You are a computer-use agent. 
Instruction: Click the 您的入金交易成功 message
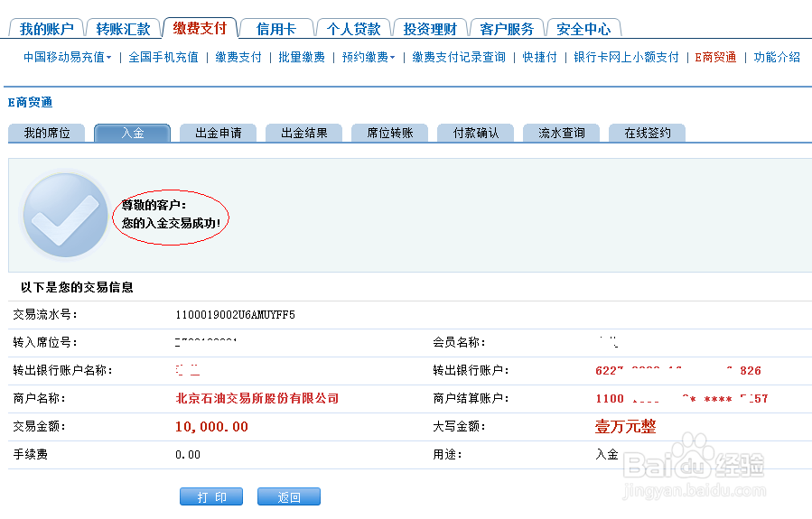coord(172,223)
